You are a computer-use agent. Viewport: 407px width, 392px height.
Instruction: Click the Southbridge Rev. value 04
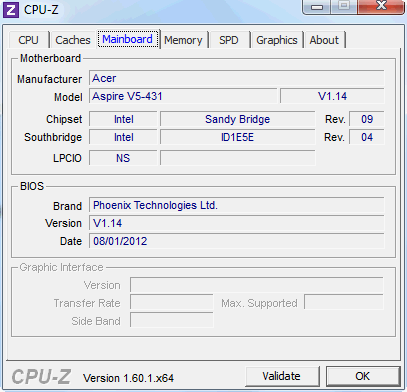(x=367, y=137)
